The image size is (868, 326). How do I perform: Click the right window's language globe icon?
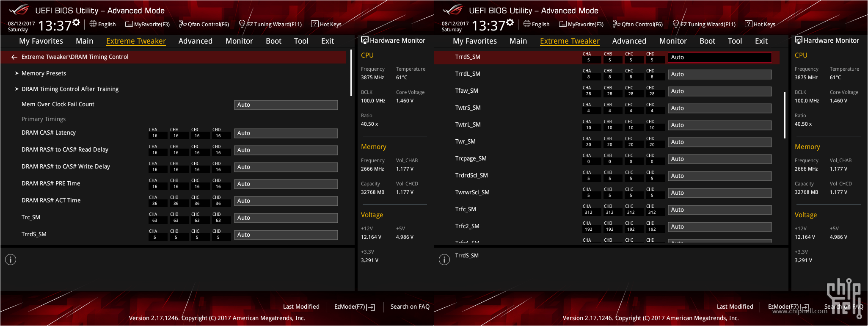[x=527, y=24]
